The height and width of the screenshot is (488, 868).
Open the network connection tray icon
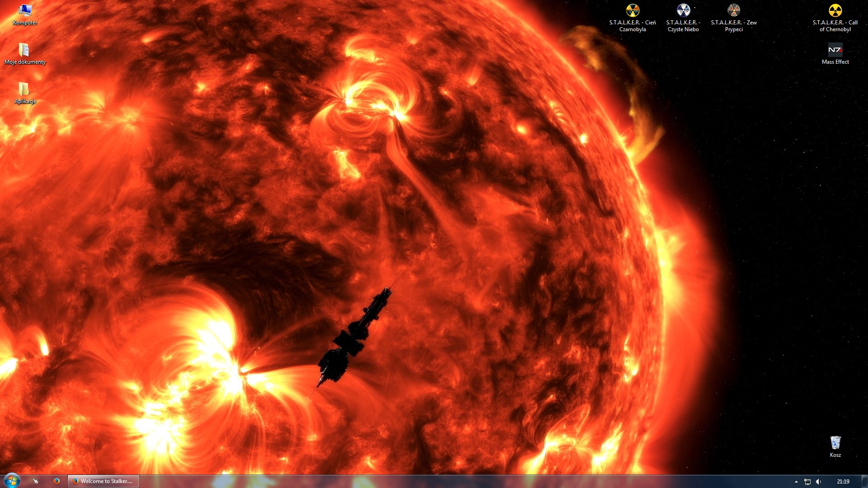click(x=807, y=482)
